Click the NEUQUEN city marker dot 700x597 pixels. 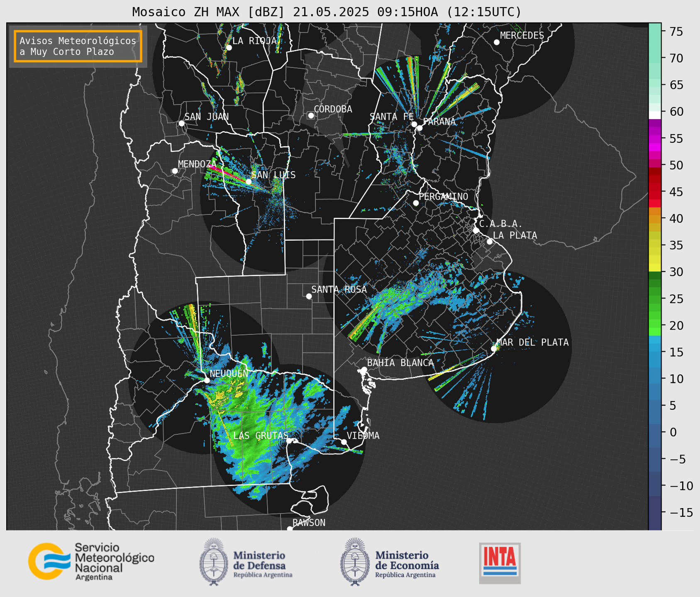[x=207, y=380]
